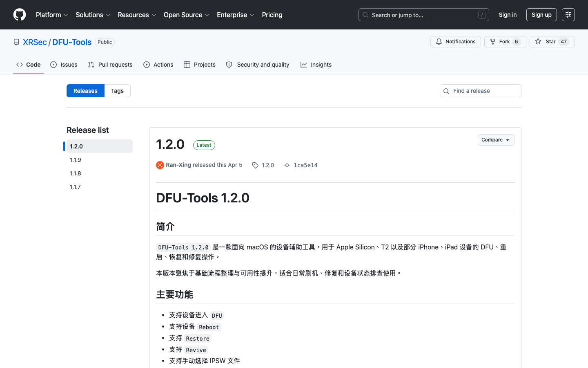Expand the Open Source menu
The width and height of the screenshot is (588, 368).
point(187,15)
